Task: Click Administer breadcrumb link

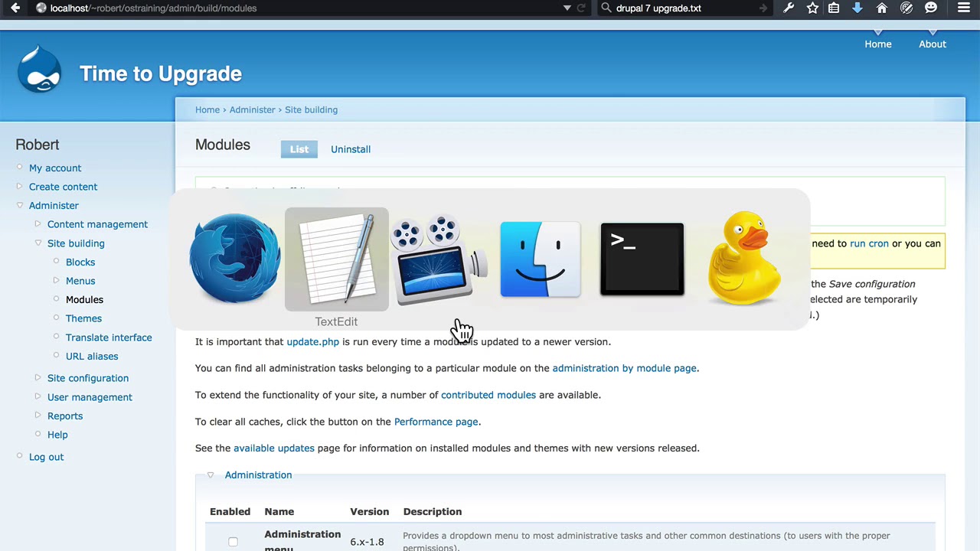Action: [x=252, y=109]
